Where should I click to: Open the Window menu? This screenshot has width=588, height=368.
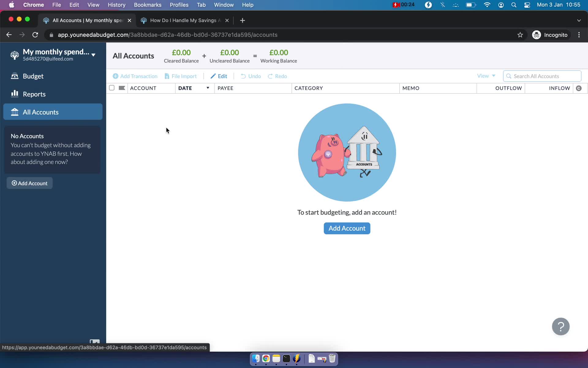(224, 5)
